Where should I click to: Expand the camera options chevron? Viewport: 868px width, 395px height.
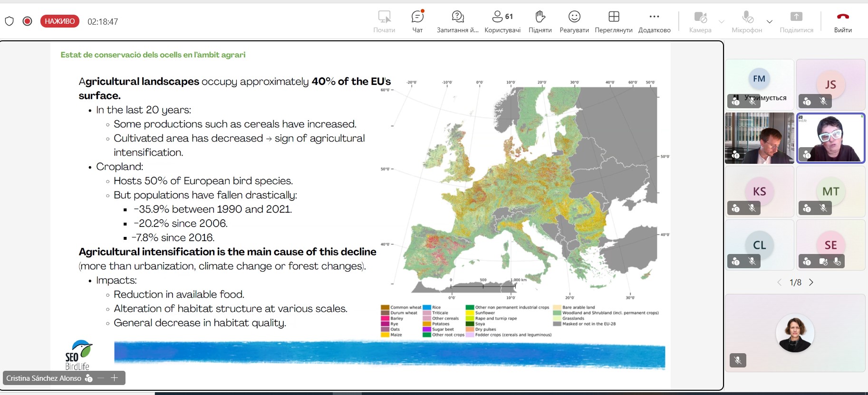[722, 22]
